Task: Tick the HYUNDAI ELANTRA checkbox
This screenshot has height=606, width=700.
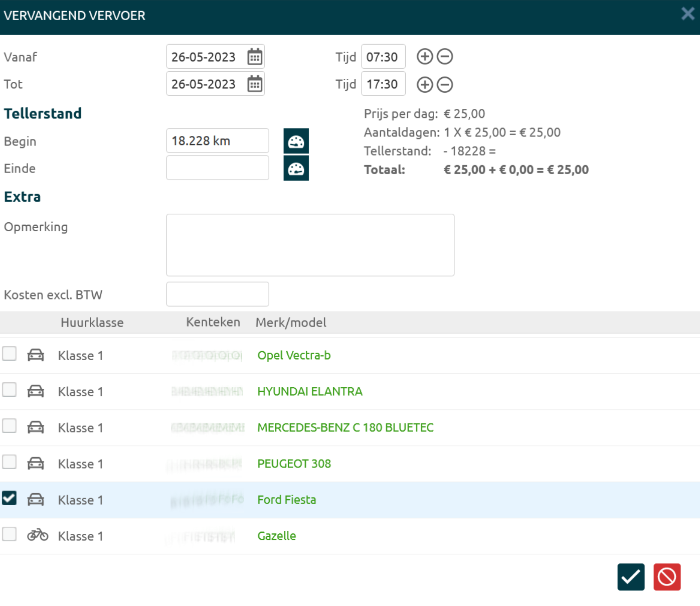Action: pos(10,390)
